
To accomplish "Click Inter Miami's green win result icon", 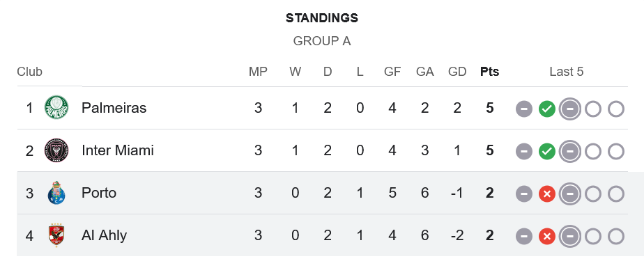I will (x=547, y=152).
